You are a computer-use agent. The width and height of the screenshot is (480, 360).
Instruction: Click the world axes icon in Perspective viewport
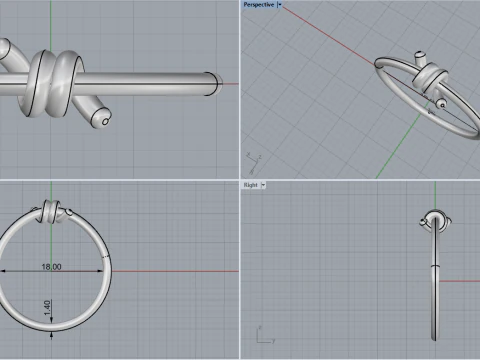pyautogui.click(x=253, y=163)
